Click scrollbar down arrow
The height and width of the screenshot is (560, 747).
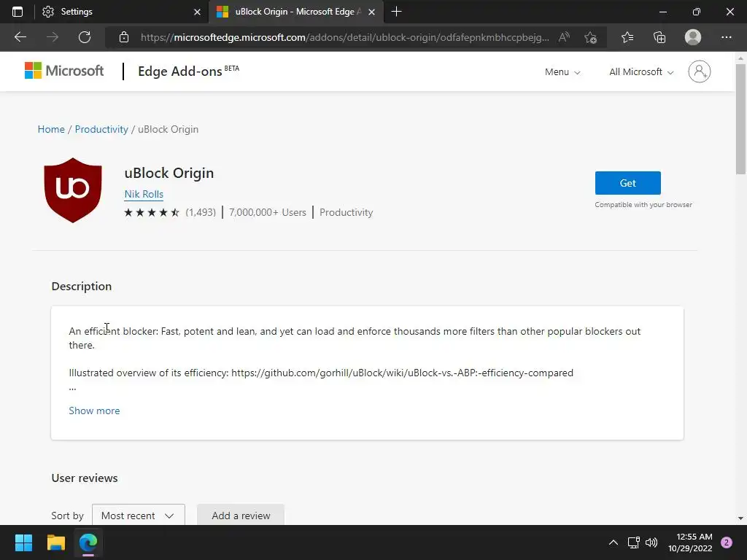(x=740, y=518)
